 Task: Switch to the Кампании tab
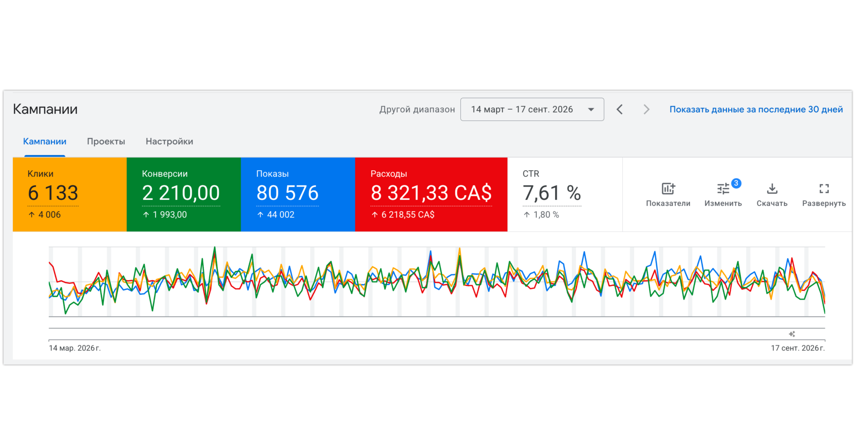tap(44, 141)
